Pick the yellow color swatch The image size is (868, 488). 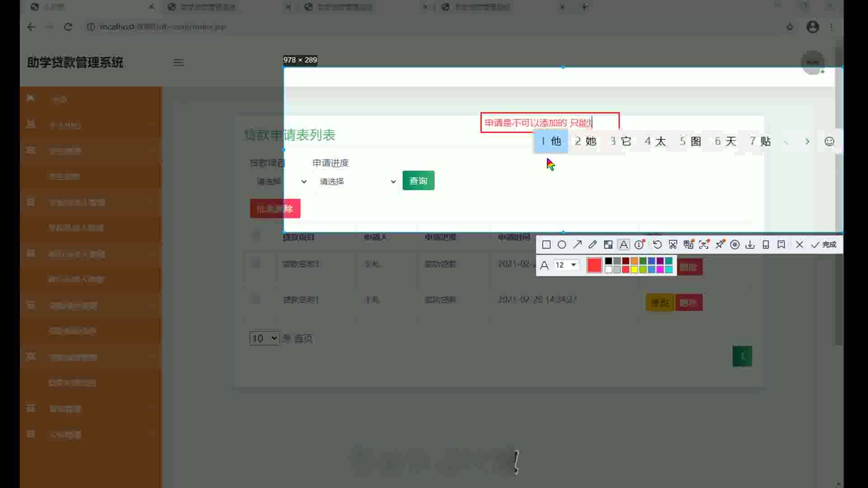[x=634, y=269]
